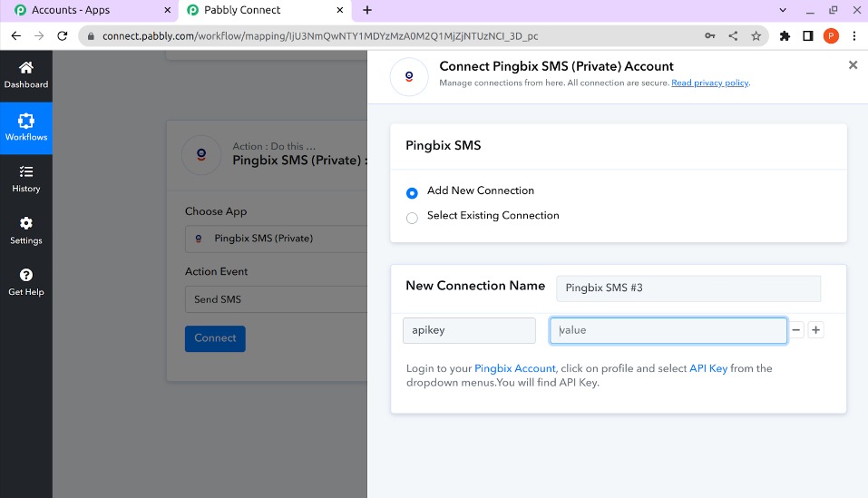Screen dimensions: 868x498
Task: Click the apikey value input field
Action: [x=668, y=330]
